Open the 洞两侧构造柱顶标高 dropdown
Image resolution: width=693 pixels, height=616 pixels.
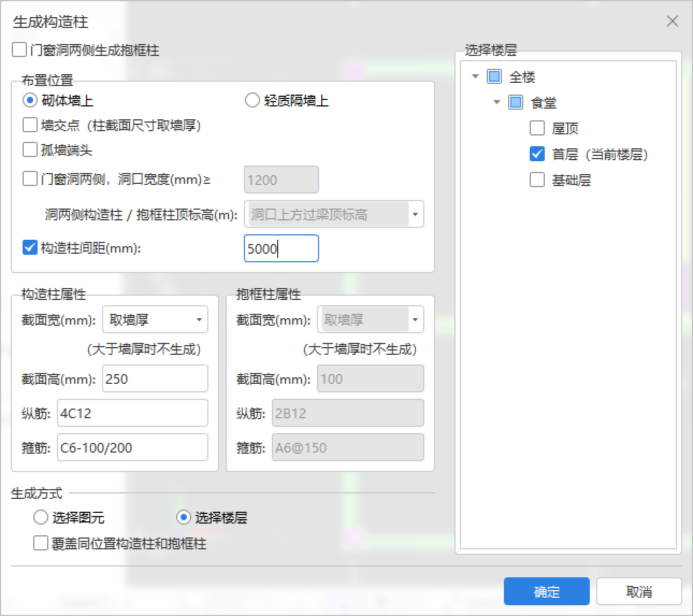(415, 214)
